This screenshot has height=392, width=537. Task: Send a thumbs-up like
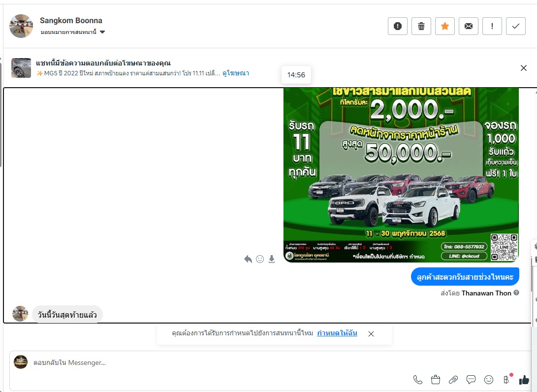pos(524,380)
